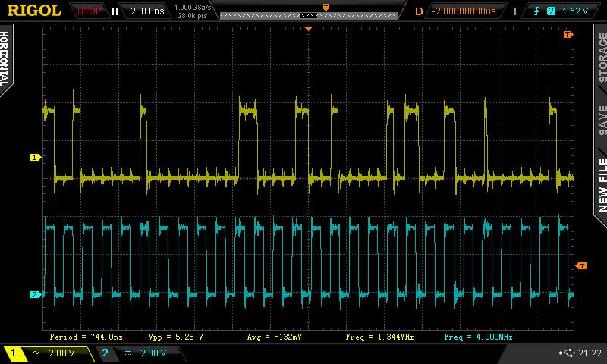Select the 1.52 V trigger level value

pos(575,11)
